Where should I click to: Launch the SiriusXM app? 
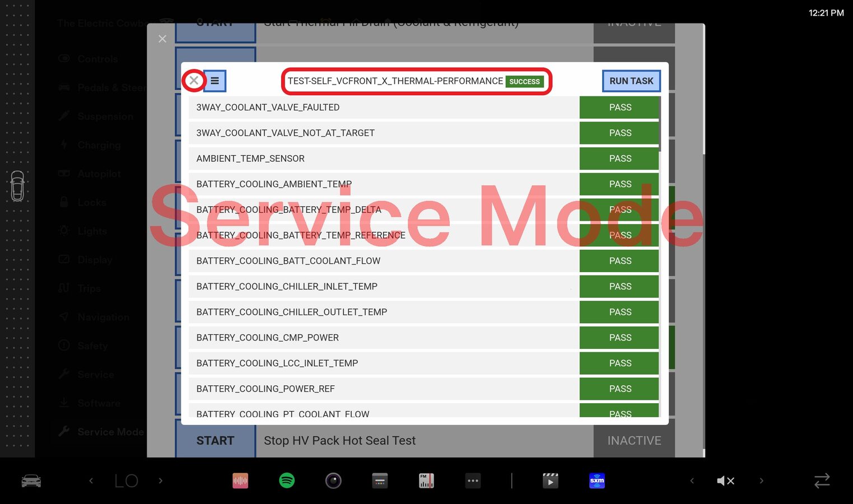597,480
